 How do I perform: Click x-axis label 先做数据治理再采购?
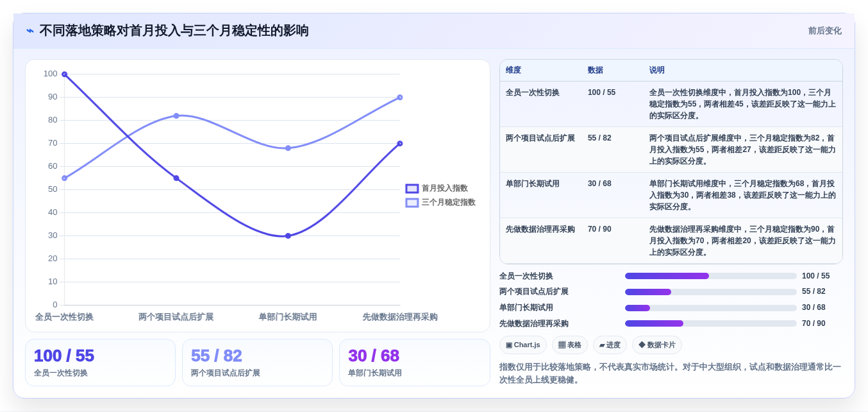[400, 317]
